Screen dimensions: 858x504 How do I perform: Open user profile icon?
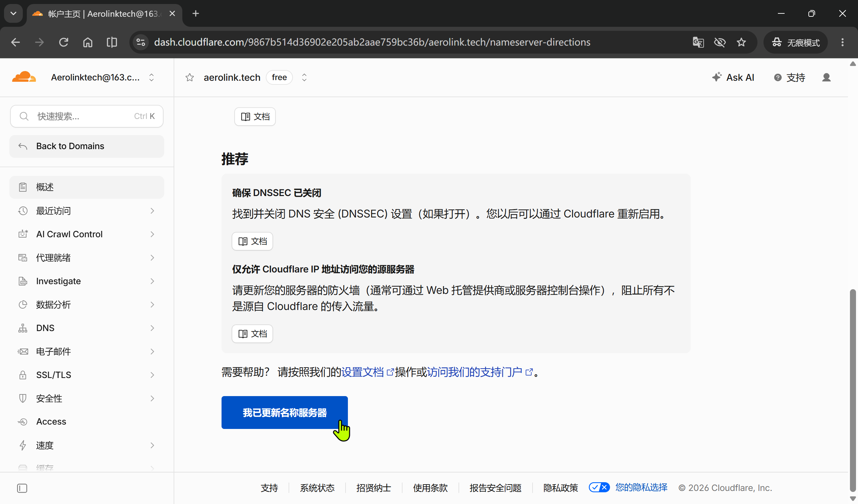pyautogui.click(x=826, y=77)
